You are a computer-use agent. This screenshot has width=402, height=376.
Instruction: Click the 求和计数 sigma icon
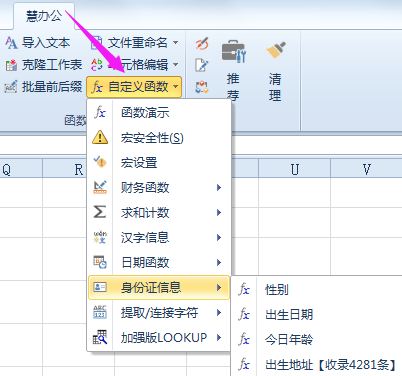coord(100,212)
